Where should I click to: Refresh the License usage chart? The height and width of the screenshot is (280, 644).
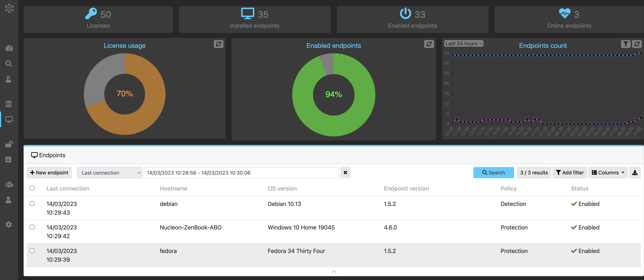[218, 44]
